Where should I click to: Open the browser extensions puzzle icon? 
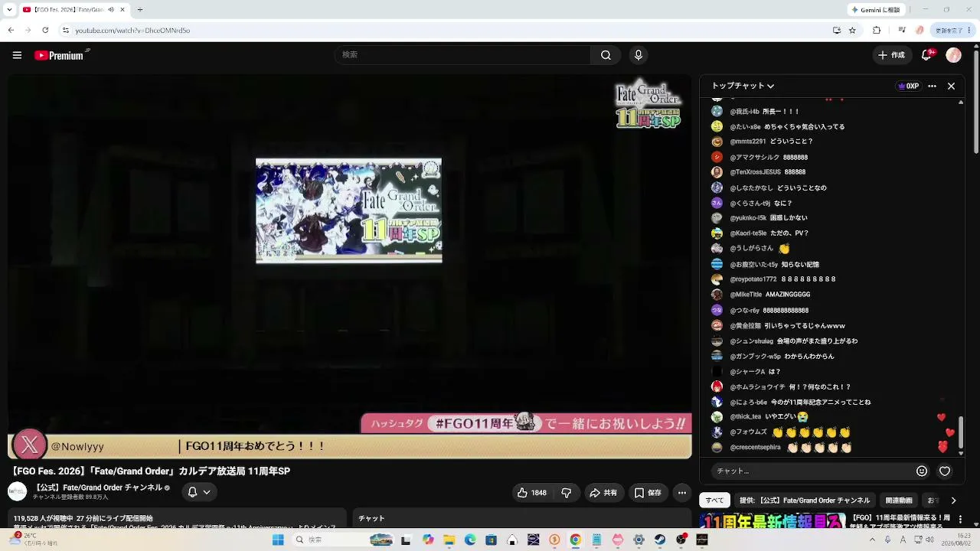point(877,31)
